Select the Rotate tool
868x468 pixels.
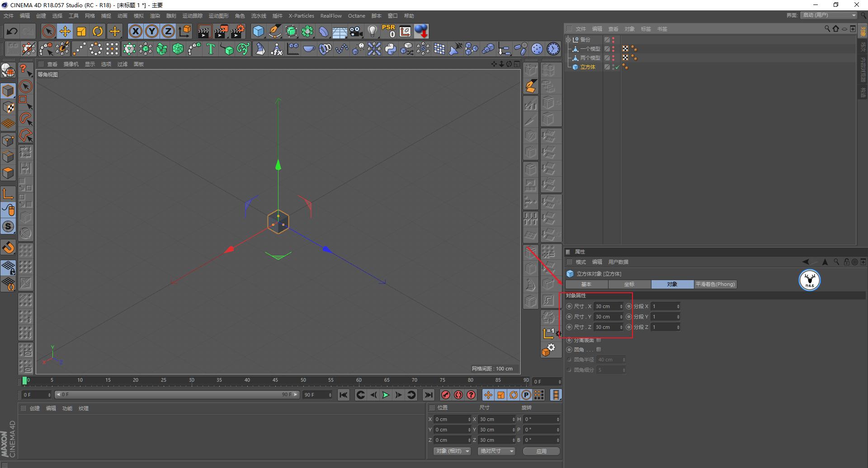coord(98,31)
